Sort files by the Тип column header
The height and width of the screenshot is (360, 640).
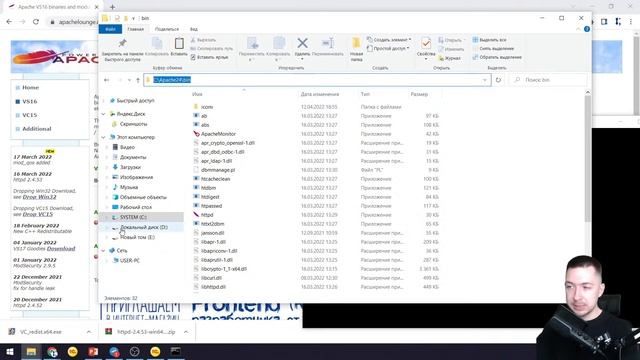[365, 94]
